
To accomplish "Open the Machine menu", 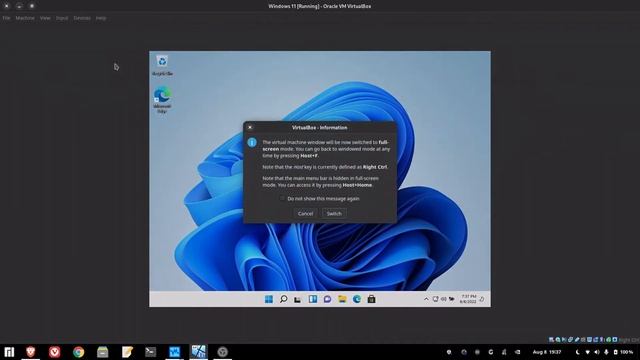I will pos(25,18).
